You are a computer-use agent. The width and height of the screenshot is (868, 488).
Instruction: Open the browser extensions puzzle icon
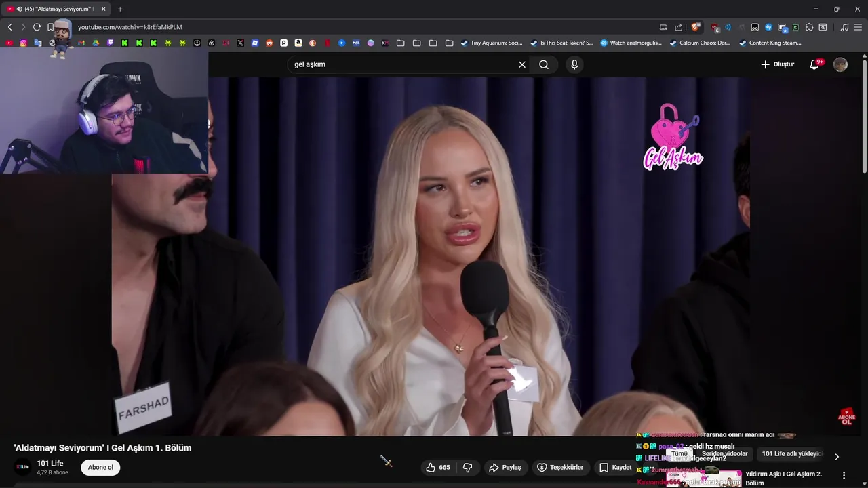point(809,27)
